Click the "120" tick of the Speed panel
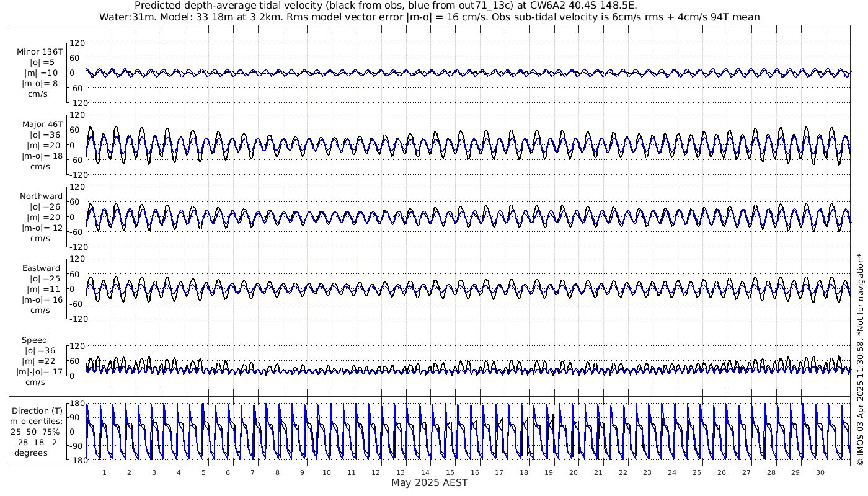This screenshot has width=868, height=496. (77, 345)
